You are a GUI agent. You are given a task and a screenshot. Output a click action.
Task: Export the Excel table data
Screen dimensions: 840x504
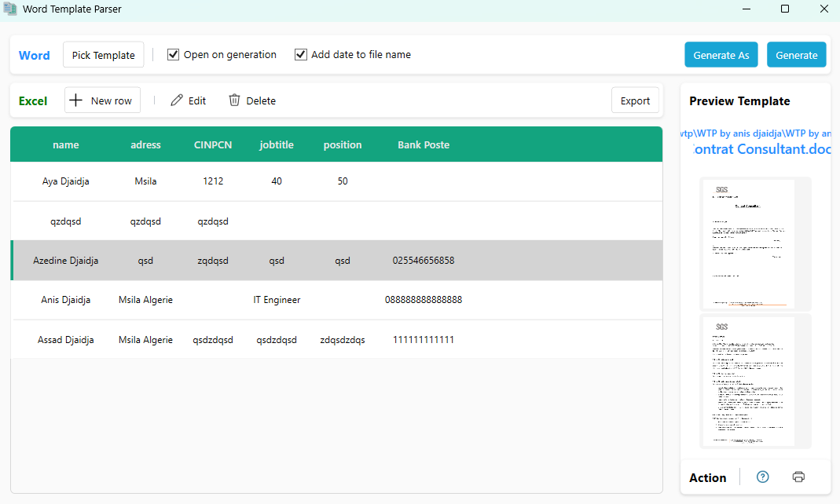[x=635, y=100]
